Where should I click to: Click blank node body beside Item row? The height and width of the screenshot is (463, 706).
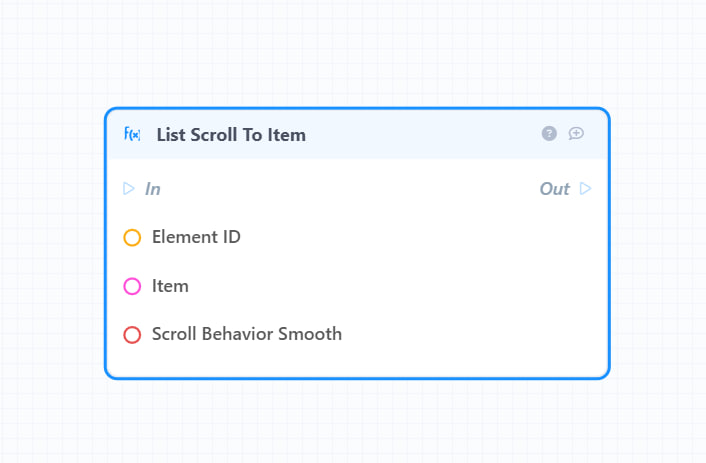(396, 286)
